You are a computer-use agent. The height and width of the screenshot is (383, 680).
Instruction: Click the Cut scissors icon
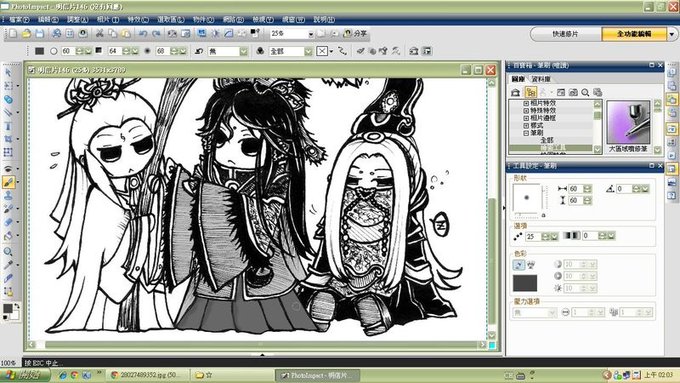pos(99,33)
